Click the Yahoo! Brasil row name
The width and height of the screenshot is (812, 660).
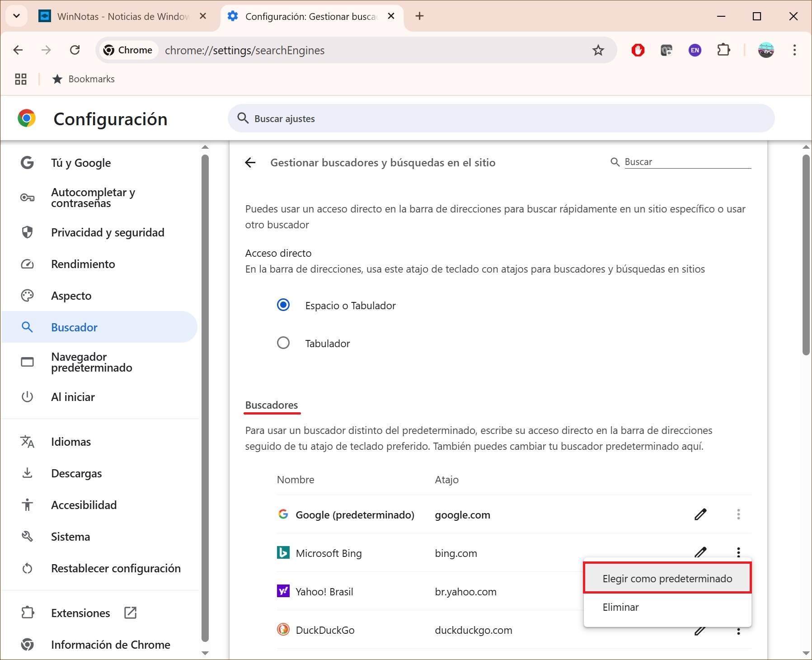pyautogui.click(x=324, y=592)
